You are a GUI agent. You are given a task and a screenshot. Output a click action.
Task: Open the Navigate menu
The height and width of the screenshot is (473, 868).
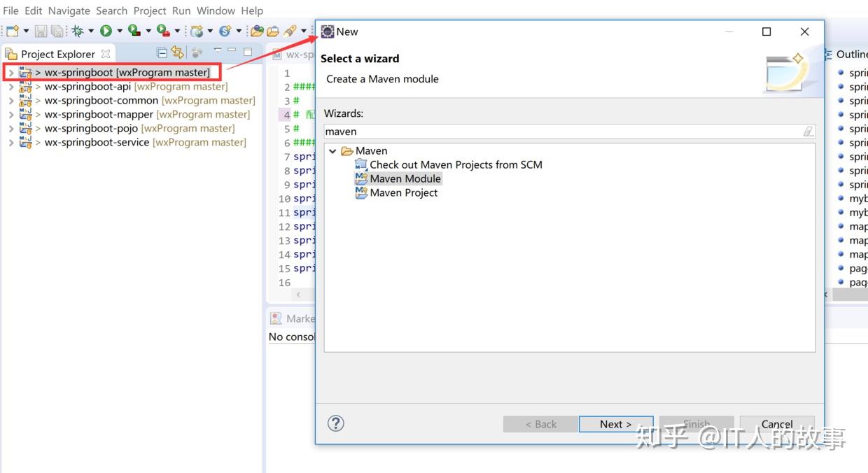[69, 10]
